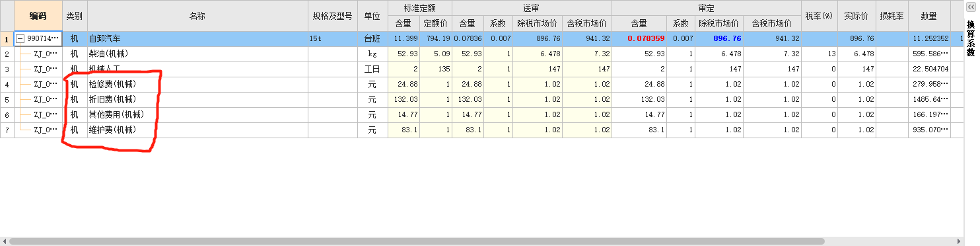Select the 折旧费(机械) name cell
Viewport: 980px width, 246px height.
197,99
